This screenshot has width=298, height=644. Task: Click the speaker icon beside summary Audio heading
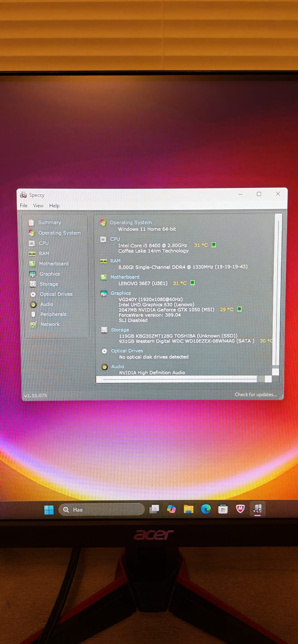coord(105,367)
